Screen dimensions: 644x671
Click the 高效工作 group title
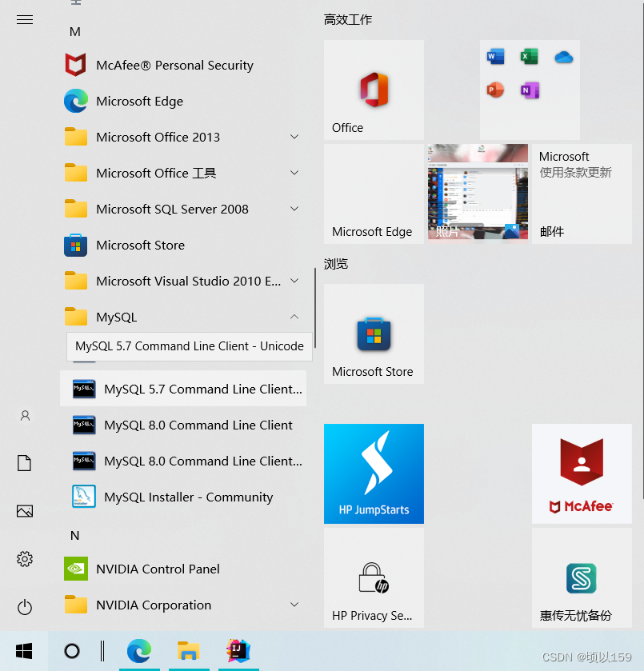click(348, 20)
